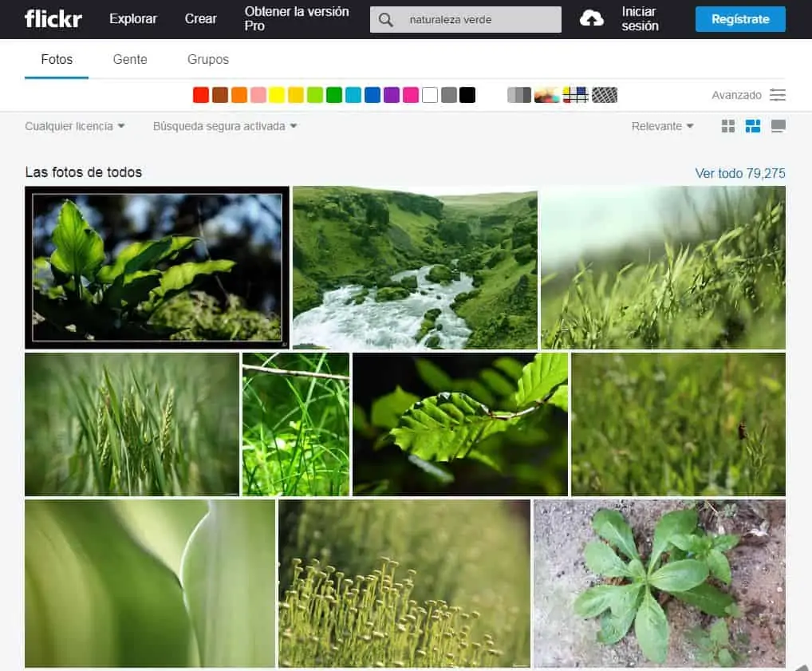Filter by black color swatch
Image resolution: width=812 pixels, height=671 pixels.
click(467, 95)
